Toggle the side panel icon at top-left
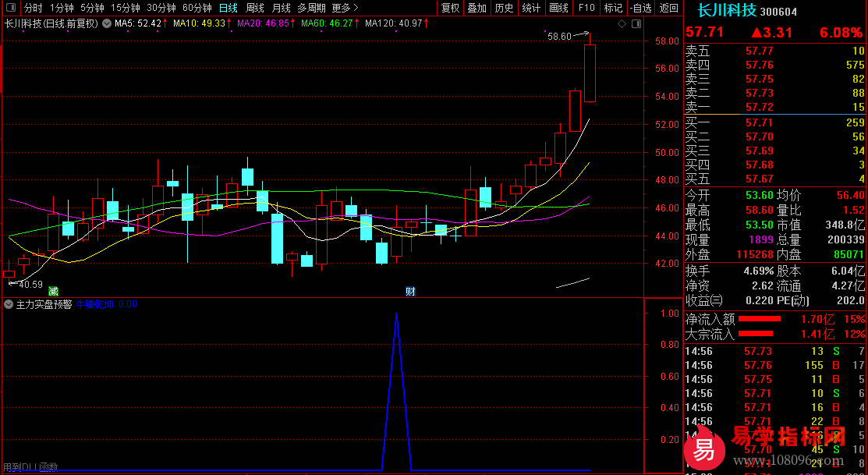 pos(10,8)
